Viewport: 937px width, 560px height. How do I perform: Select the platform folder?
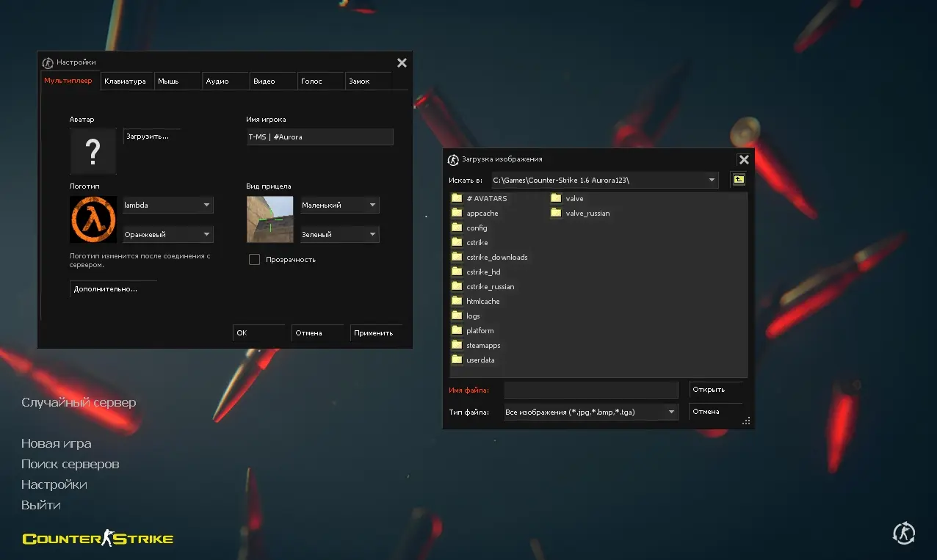(480, 330)
